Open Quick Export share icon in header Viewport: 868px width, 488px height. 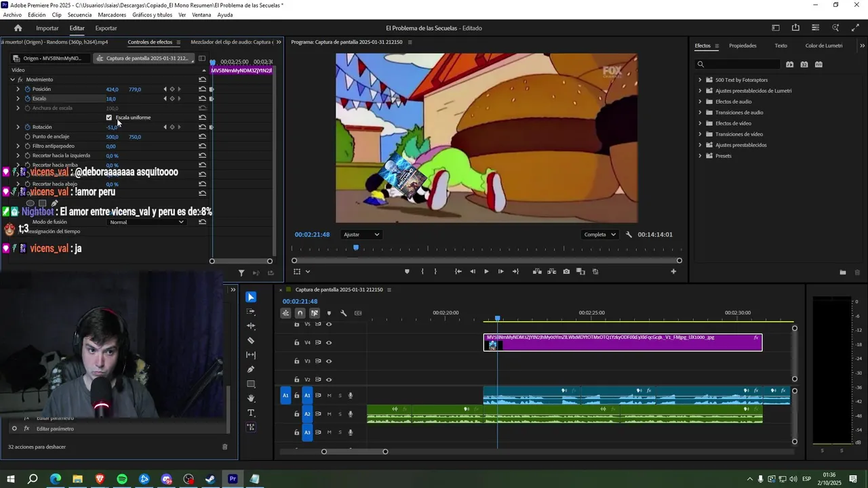point(795,28)
